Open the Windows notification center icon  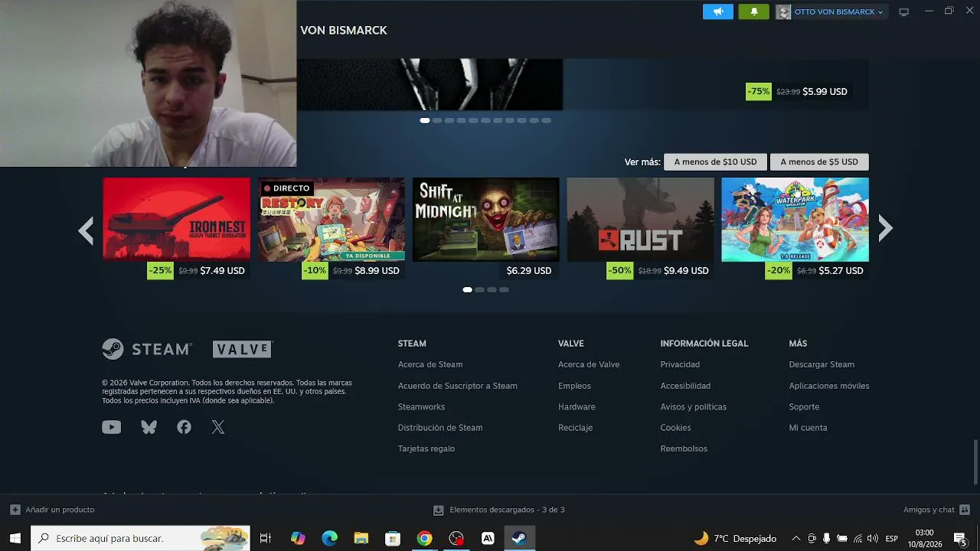click(960, 539)
